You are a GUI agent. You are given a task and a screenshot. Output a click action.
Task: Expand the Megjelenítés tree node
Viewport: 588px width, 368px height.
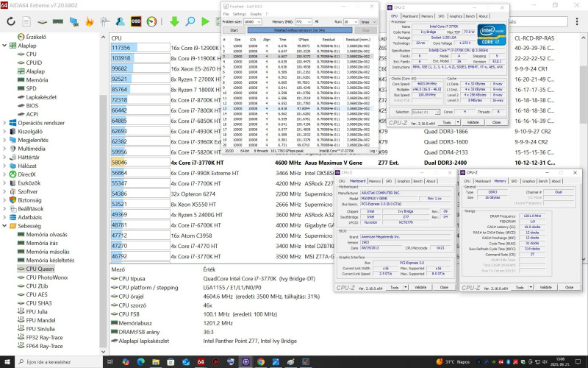[x=4, y=140]
